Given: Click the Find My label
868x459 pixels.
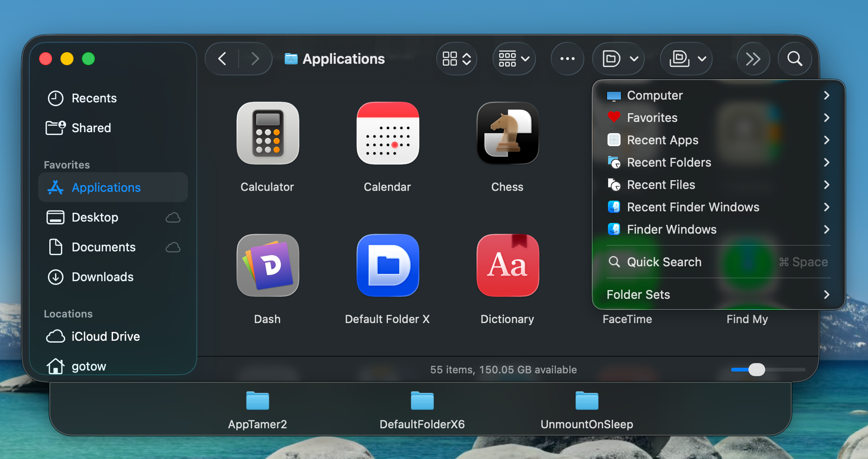Looking at the screenshot, I should point(748,319).
